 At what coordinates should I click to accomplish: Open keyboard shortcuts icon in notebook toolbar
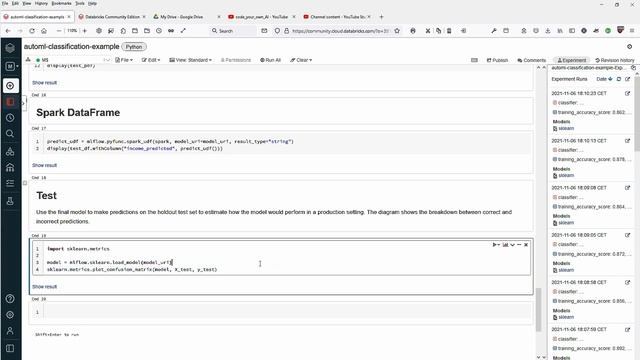[474, 60]
